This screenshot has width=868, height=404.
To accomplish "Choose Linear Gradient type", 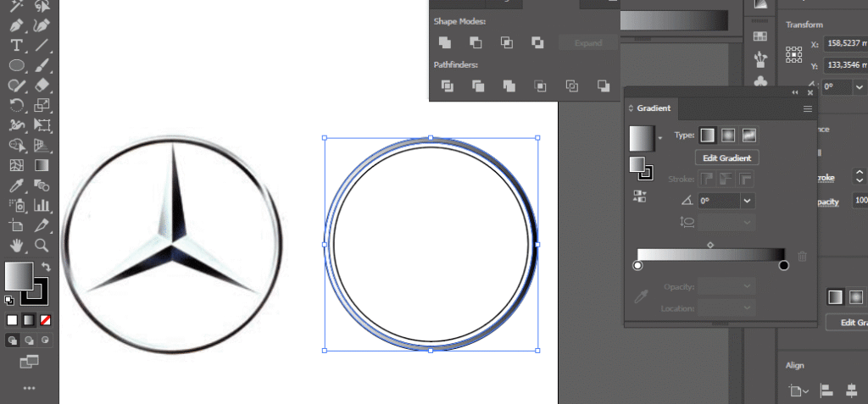I will pos(707,136).
